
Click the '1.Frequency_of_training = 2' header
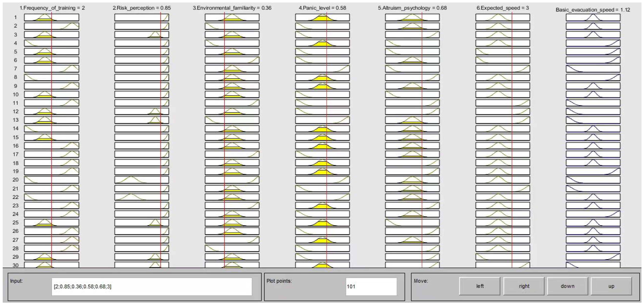(x=52, y=8)
